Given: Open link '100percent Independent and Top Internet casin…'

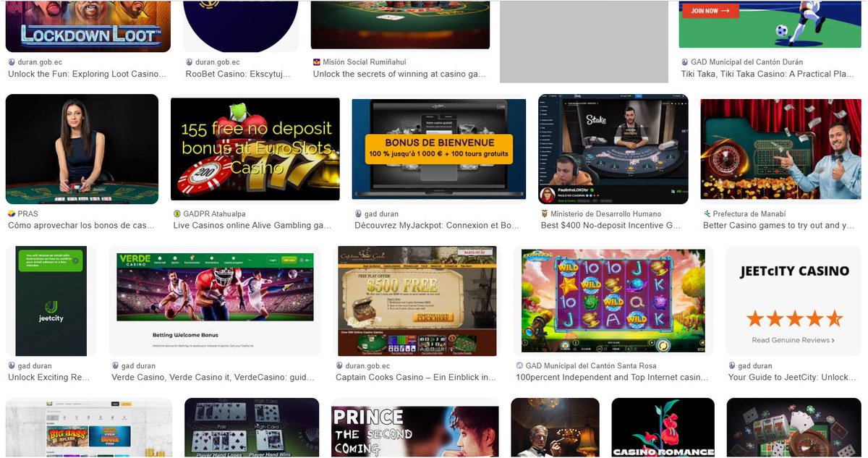Looking at the screenshot, I should tap(613, 378).
